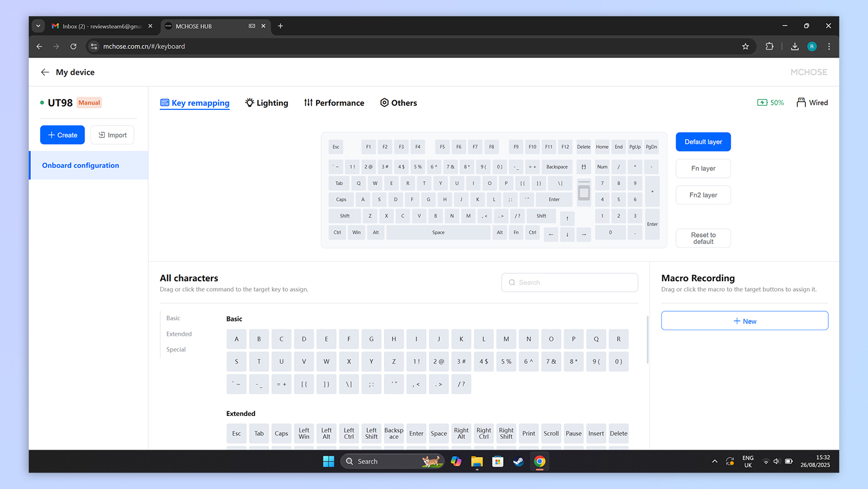Import a configuration file

tap(112, 135)
